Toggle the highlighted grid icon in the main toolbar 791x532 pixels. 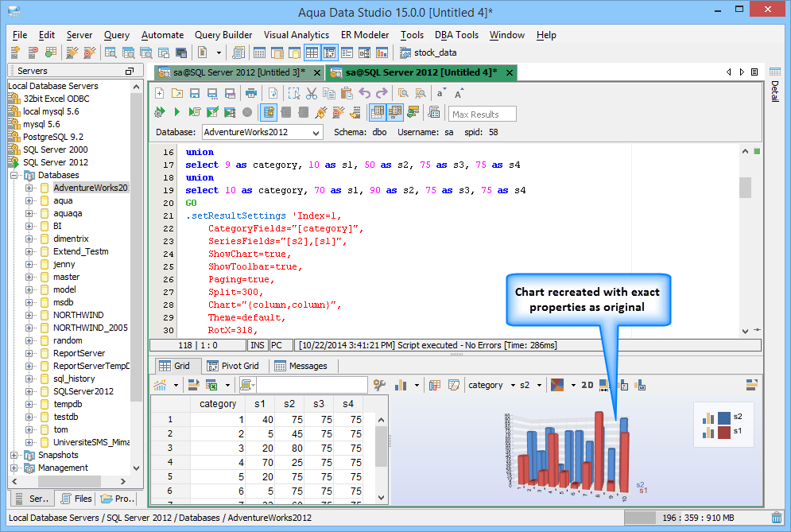coord(312,52)
